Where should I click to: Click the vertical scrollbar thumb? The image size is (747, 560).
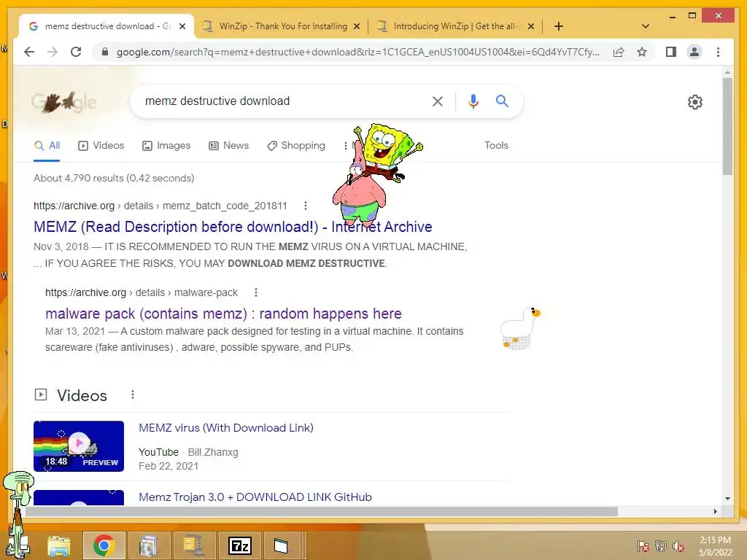(727, 126)
